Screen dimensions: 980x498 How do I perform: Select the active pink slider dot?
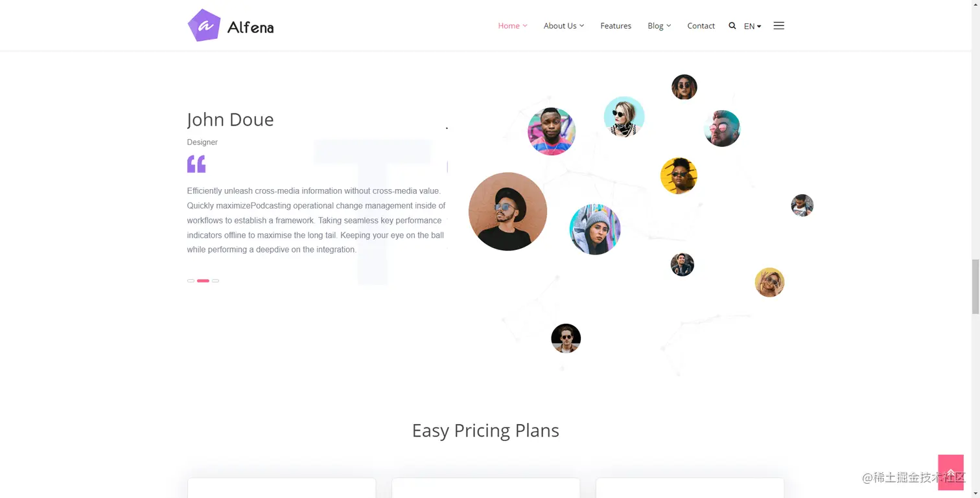203,280
